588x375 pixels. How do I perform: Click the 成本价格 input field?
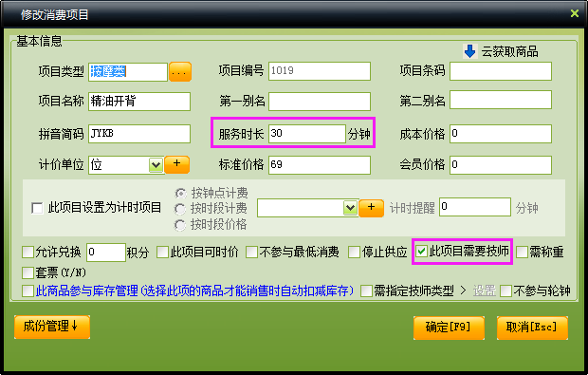pos(500,134)
